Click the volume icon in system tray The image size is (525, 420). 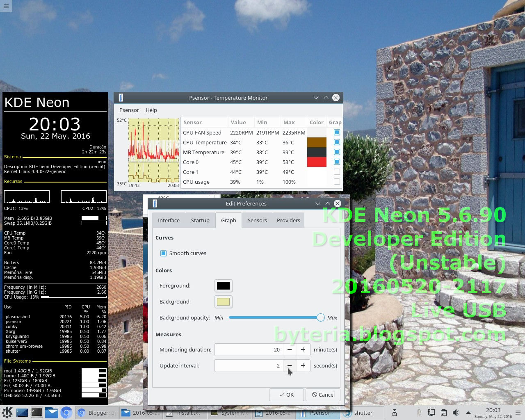pyautogui.click(x=456, y=413)
